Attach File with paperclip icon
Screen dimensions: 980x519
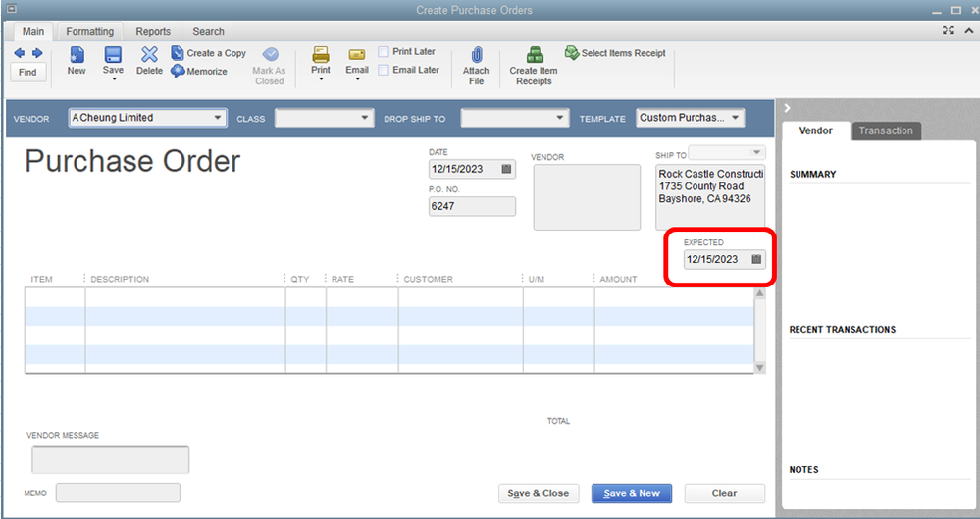pyautogui.click(x=476, y=66)
